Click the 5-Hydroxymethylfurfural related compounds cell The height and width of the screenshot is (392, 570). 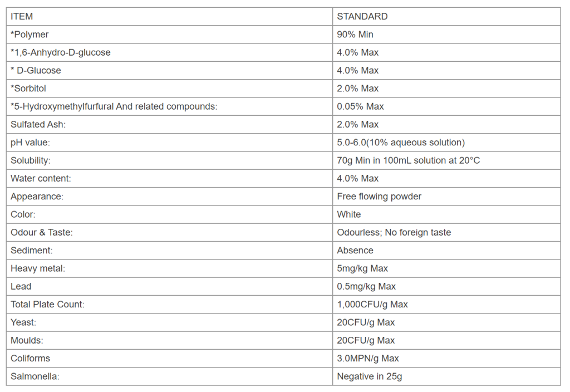tap(169, 106)
